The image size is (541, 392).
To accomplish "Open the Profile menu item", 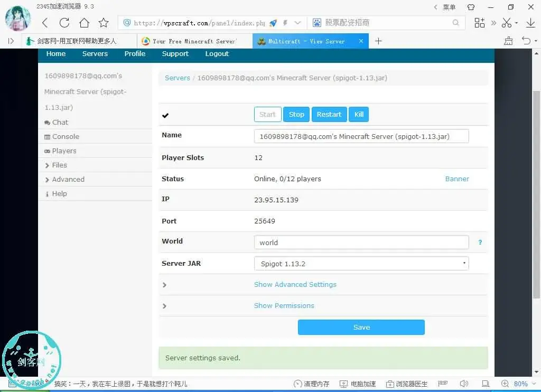I will point(135,54).
